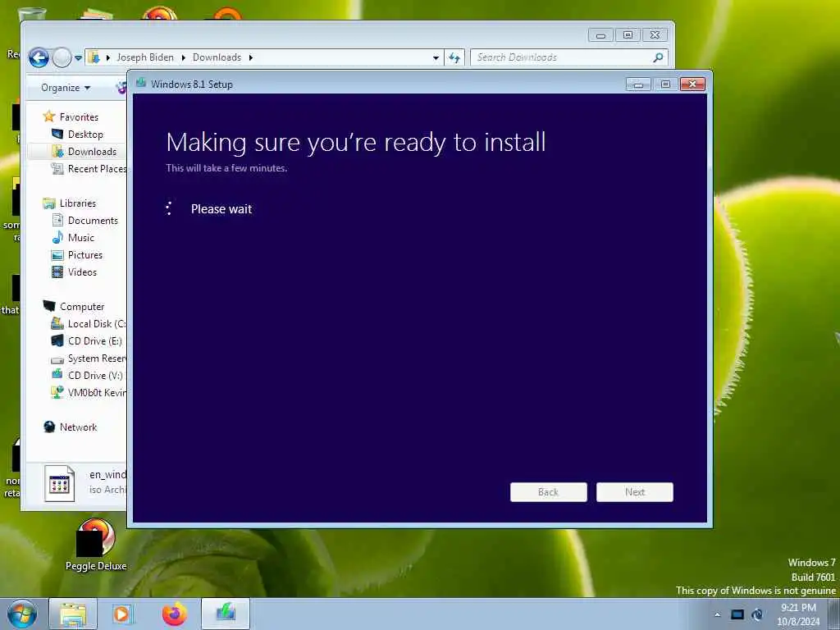Screen dimensions: 840x630
Task: Select Desktop in the navigation pane
Action: [x=85, y=134]
